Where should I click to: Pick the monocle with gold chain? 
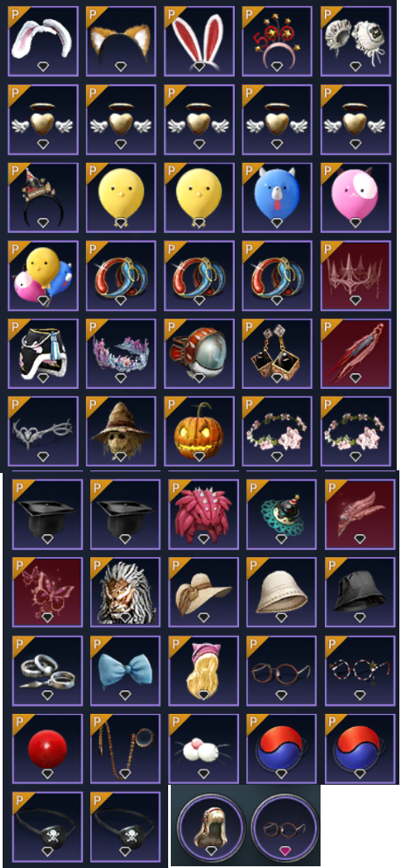125,748
